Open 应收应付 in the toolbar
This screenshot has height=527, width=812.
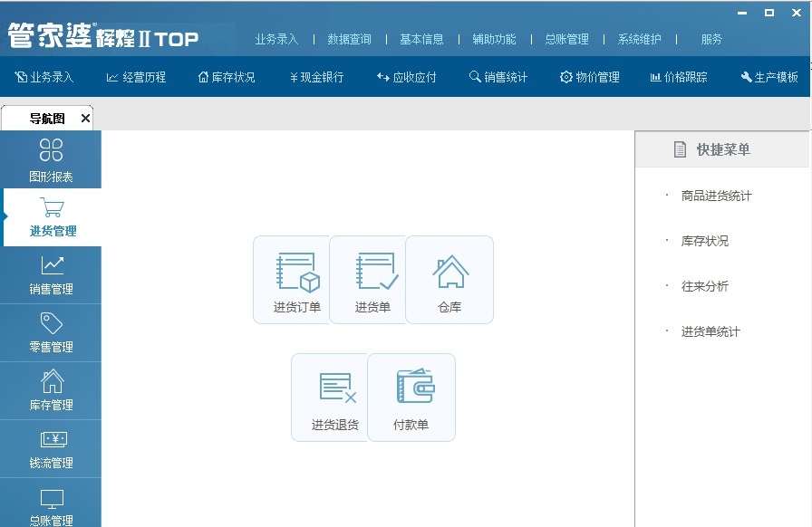[405, 77]
